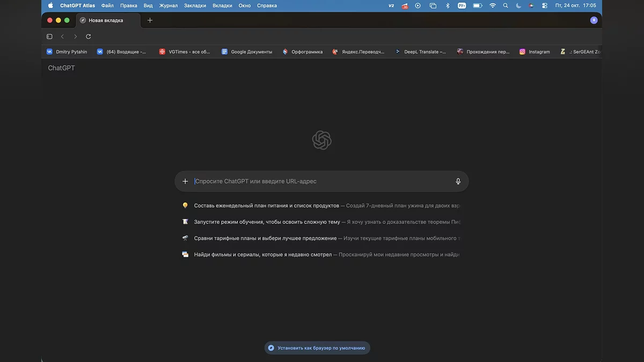The height and width of the screenshot is (362, 644).
Task: Select the weekly meal plan suggestion
Action: [321, 205]
